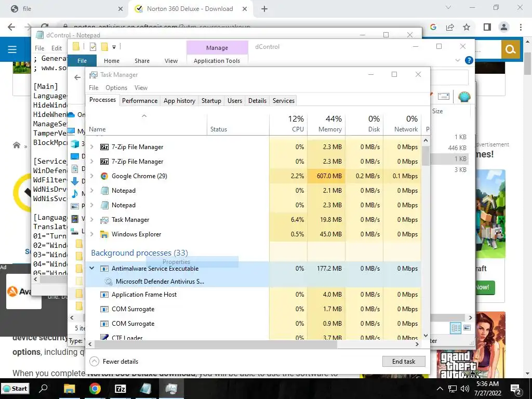Click the Task Manager vertical scrollbar thumb
This screenshot has height=399, width=532.
click(426, 156)
